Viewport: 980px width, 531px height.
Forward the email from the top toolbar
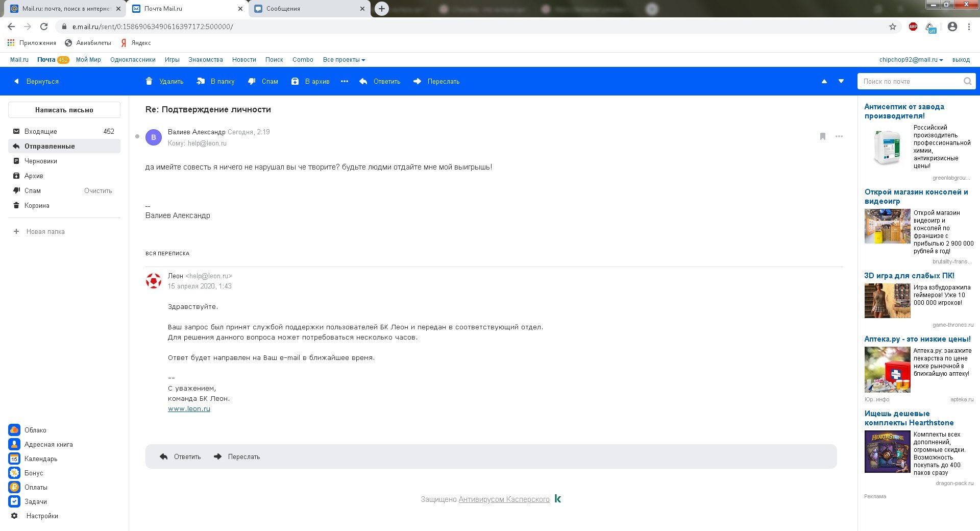point(418,81)
